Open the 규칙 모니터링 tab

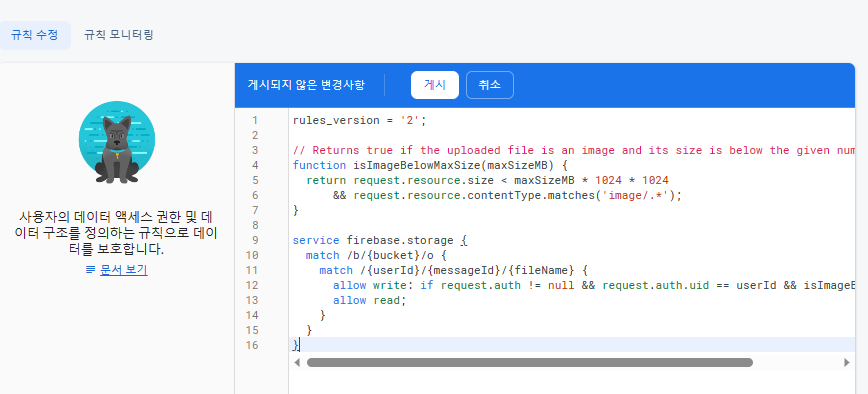[118, 35]
